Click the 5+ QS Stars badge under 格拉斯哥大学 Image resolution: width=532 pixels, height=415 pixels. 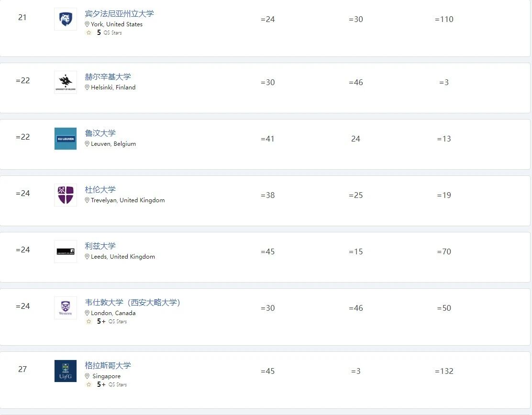click(x=111, y=385)
